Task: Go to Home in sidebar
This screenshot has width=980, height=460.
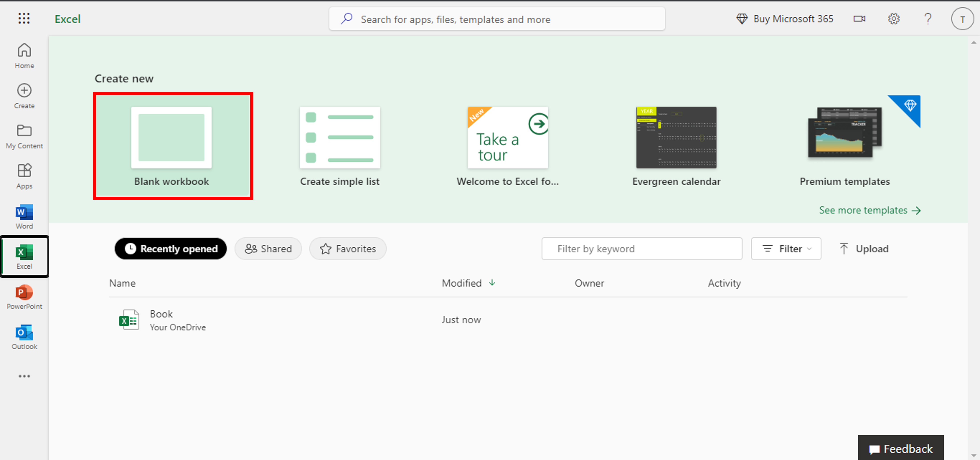Action: point(24,55)
